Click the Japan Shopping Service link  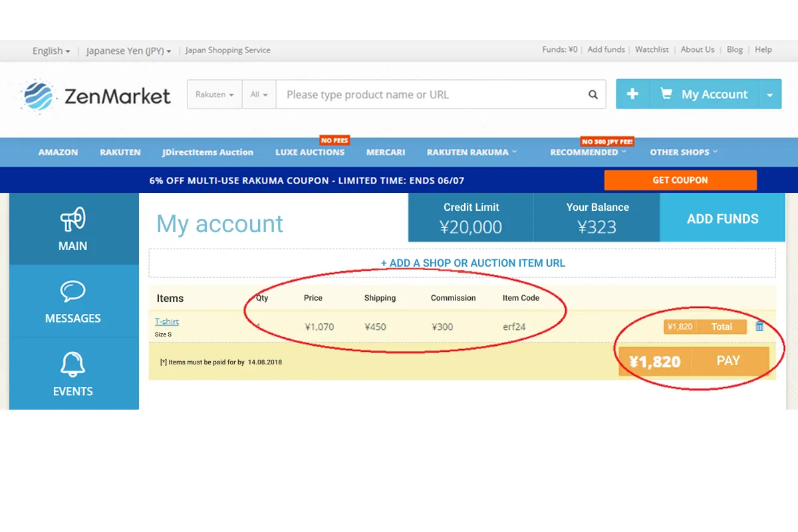pyautogui.click(x=227, y=50)
